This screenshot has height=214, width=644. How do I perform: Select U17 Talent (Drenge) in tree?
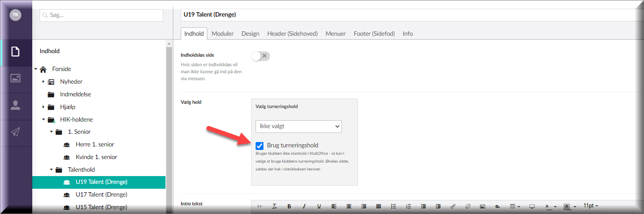pos(101,194)
